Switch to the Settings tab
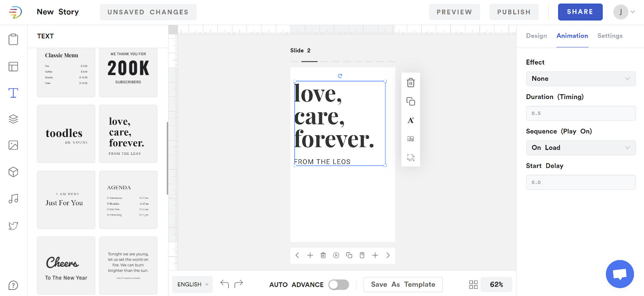The height and width of the screenshot is (296, 644). tap(610, 36)
